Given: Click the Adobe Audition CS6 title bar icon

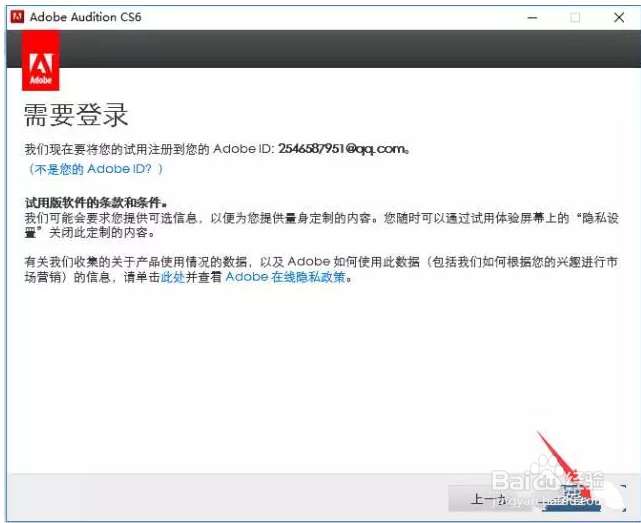Looking at the screenshot, I should 17,17.
